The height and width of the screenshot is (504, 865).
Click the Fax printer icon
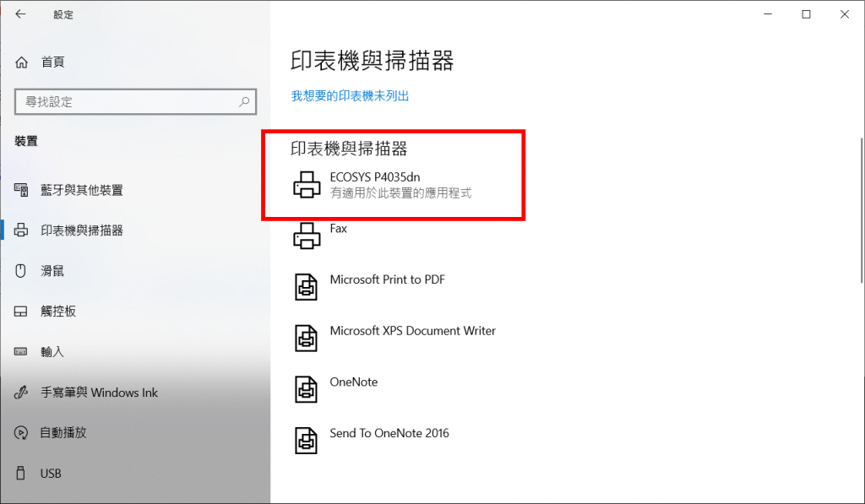point(307,236)
